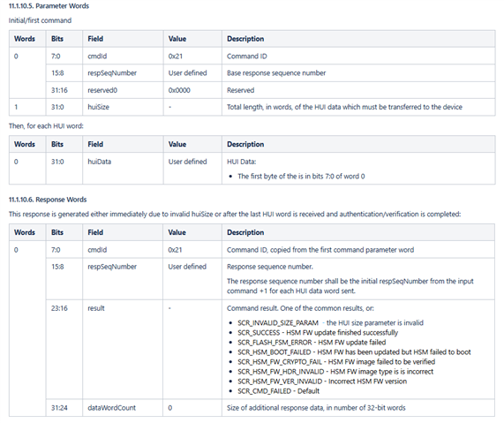This screenshot has width=504, height=423.
Task: Select the dataWordCount field cell
Action: (x=123, y=408)
